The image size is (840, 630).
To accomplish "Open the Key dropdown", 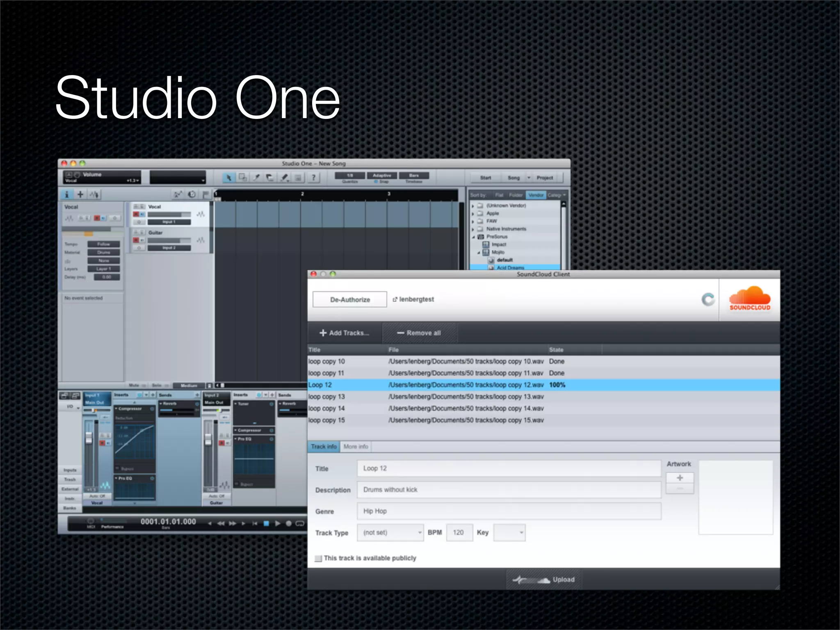I will pyautogui.click(x=509, y=533).
